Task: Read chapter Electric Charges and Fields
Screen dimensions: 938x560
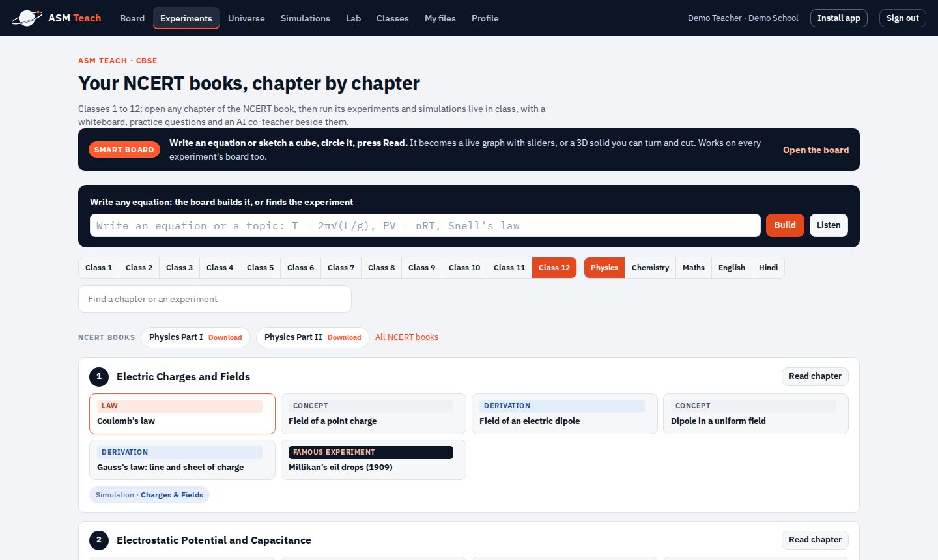Action: pos(816,376)
